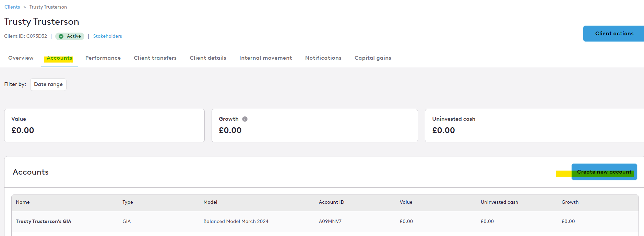Switch to the Overview tab
Screen dimensions: 644x236
(21, 58)
